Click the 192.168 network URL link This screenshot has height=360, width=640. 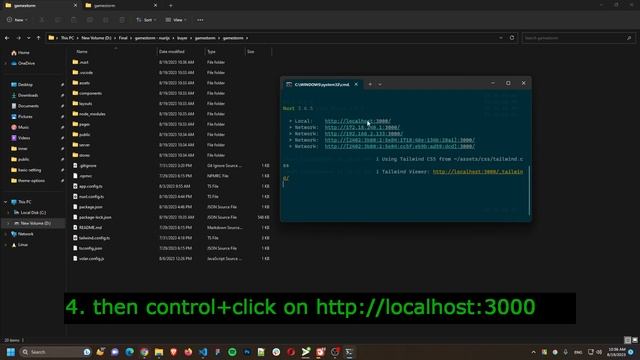363,134
